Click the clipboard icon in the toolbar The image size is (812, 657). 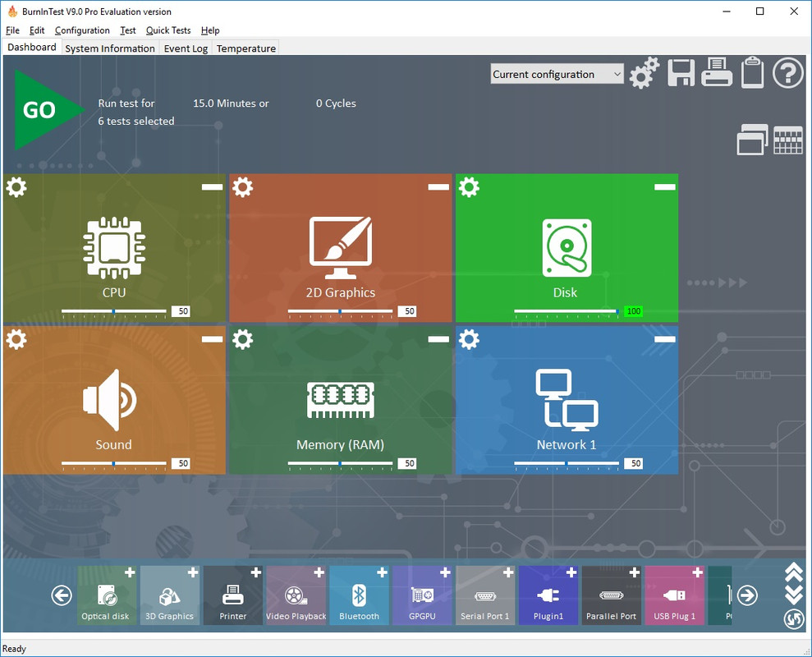[x=752, y=72]
